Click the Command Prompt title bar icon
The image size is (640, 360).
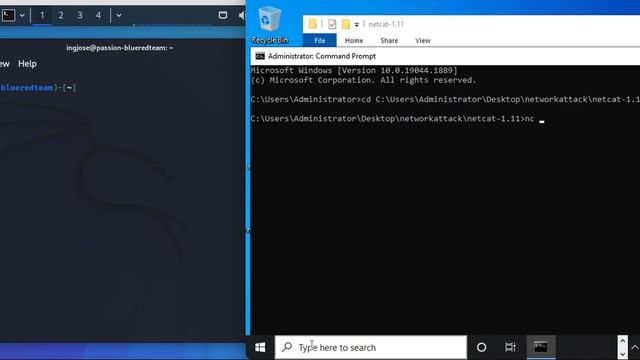point(260,56)
